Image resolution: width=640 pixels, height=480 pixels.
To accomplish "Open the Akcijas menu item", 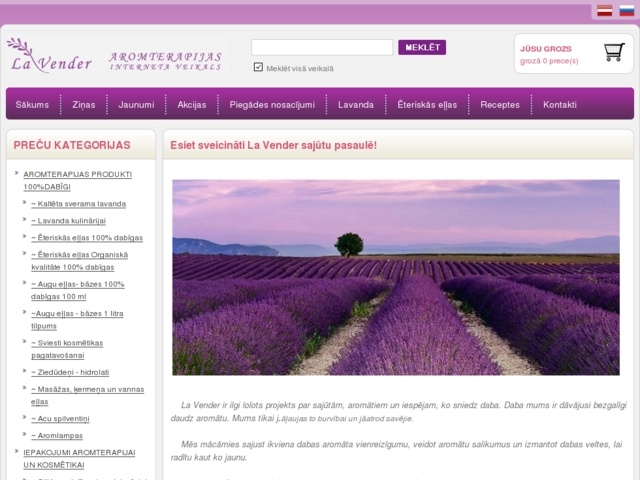I will click(192, 104).
